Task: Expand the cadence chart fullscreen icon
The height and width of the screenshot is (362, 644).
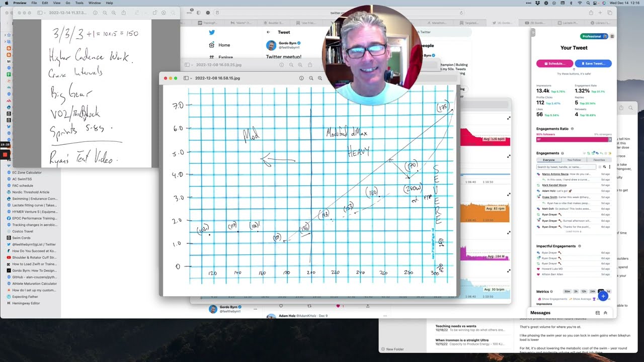Action: [509, 194]
